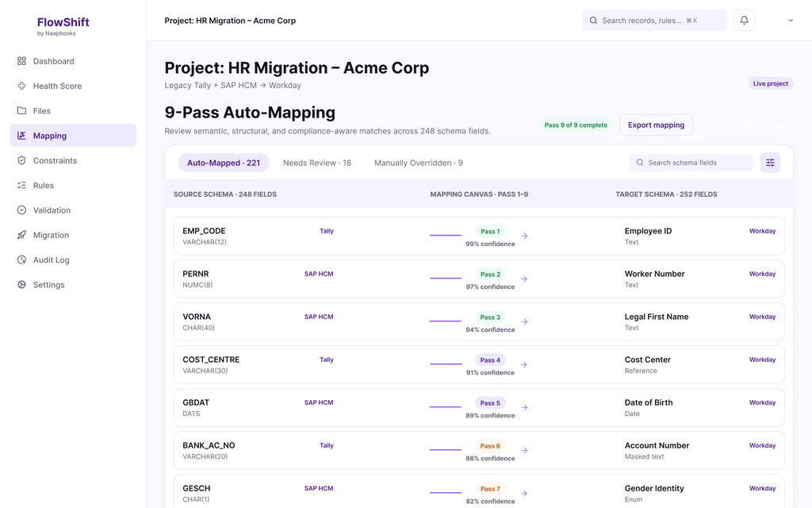Go to Dashboard in the sidebar

pos(73,61)
